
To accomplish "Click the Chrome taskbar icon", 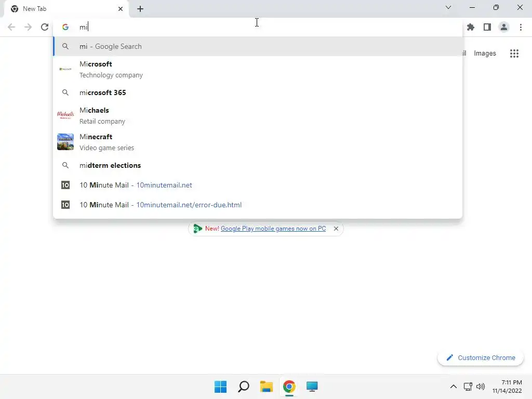I will click(289, 387).
